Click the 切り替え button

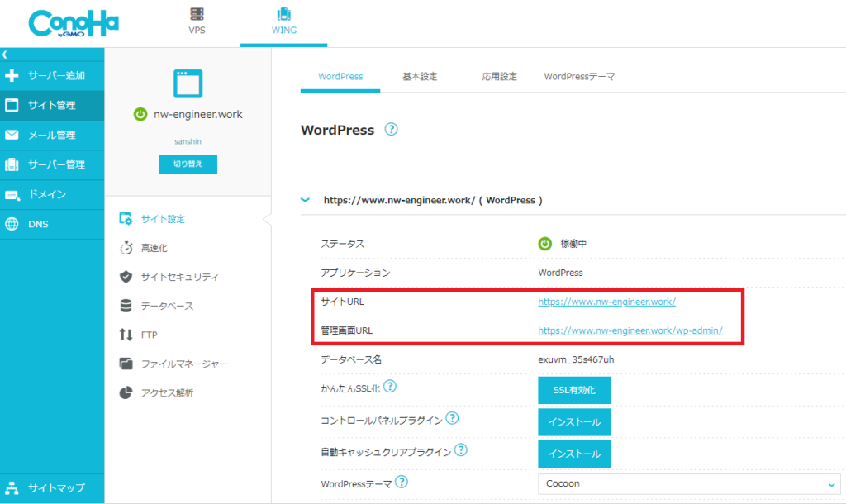[188, 164]
